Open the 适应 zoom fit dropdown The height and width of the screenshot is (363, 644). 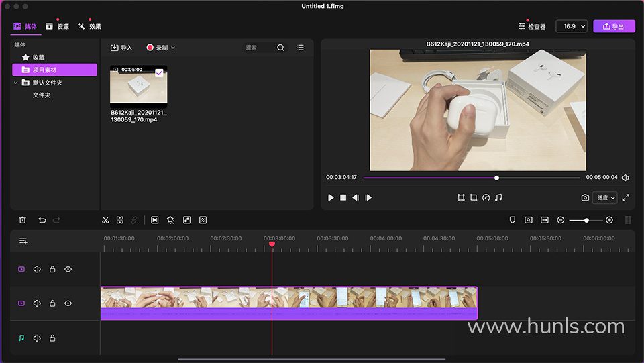[x=604, y=197]
